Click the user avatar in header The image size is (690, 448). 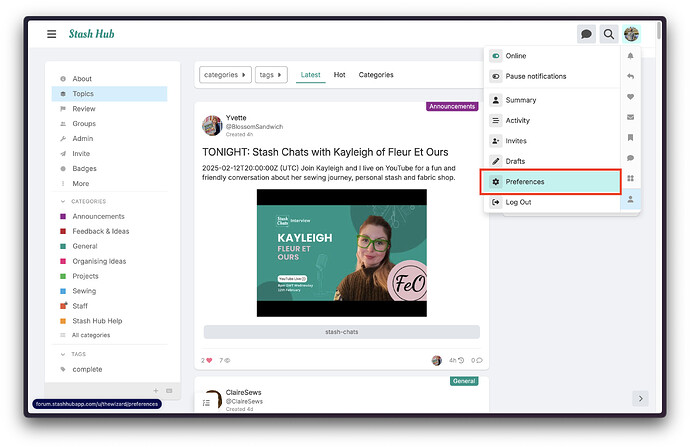(x=631, y=34)
